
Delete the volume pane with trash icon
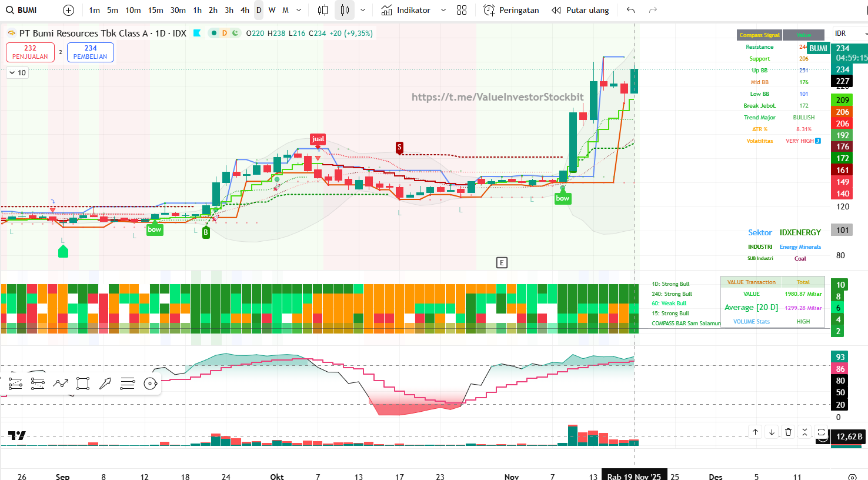pos(788,432)
